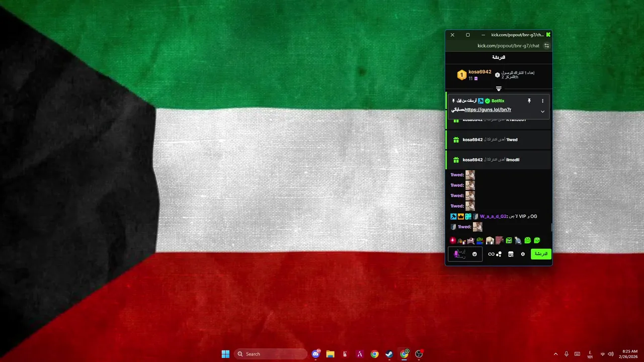Image resolution: width=644 pixels, height=362 pixels.
Task: Click the Kick logo in the title bar
Action: [x=548, y=35]
